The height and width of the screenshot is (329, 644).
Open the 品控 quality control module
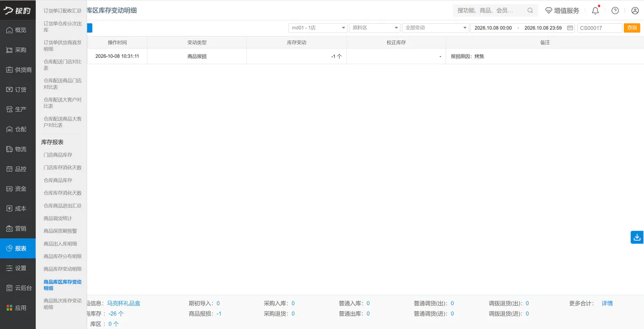[18, 169]
